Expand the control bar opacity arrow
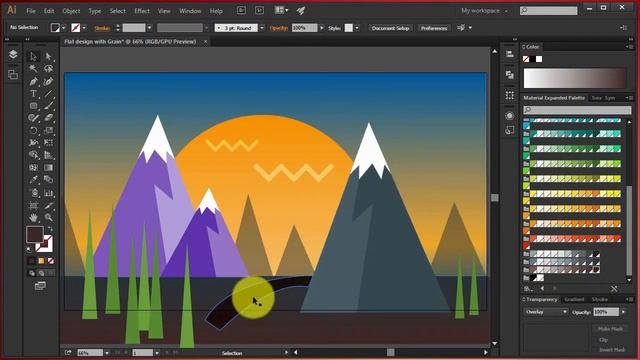 (x=322, y=28)
